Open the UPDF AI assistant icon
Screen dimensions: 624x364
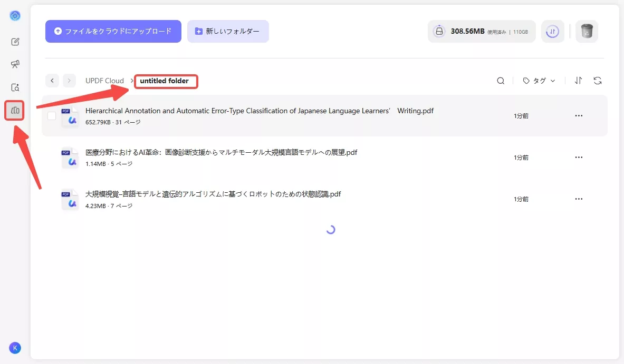[15, 15]
